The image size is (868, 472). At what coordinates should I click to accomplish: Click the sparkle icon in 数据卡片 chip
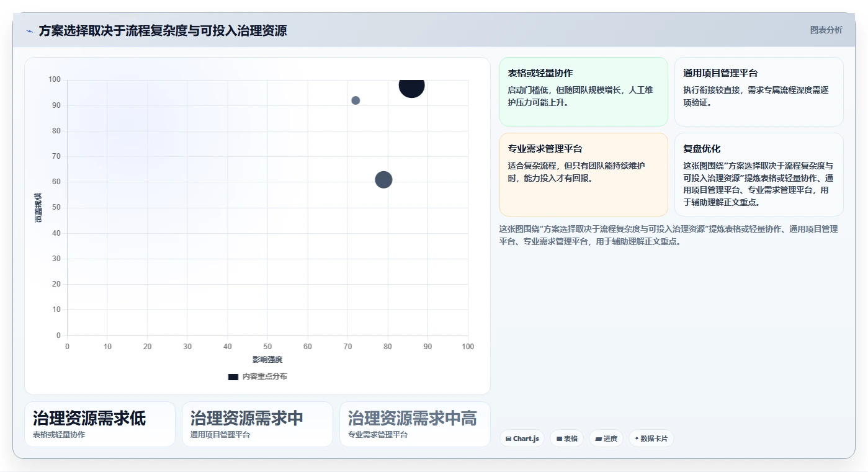(637, 439)
